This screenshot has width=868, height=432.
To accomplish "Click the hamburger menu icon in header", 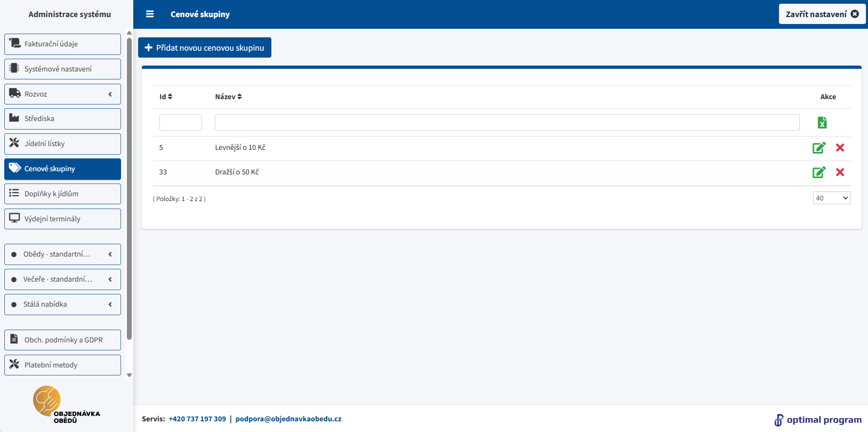I will coord(150,14).
